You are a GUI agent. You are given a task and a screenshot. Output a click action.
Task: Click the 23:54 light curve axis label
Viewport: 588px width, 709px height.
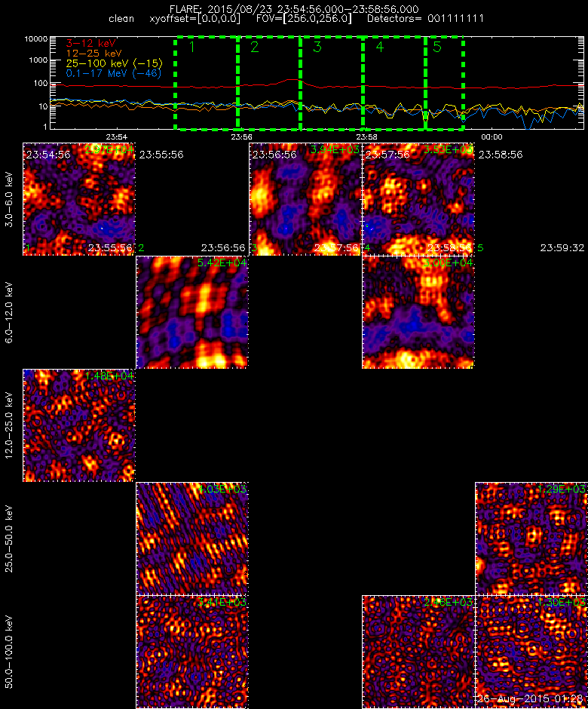117,137
